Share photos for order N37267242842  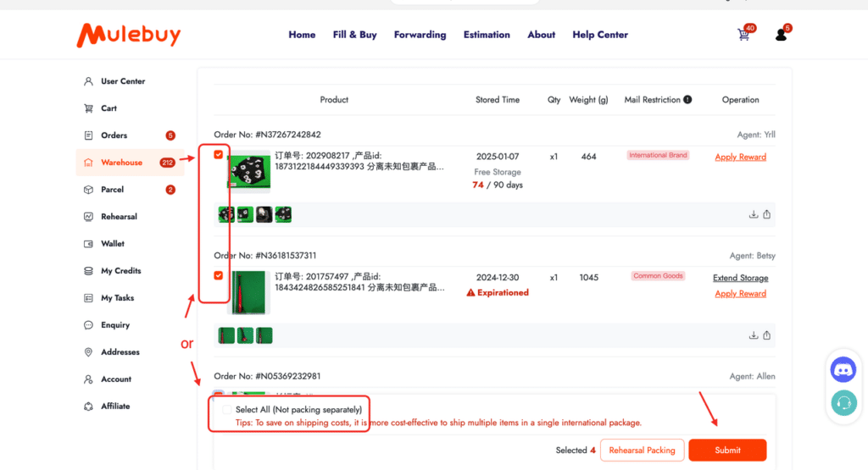pyautogui.click(x=766, y=214)
